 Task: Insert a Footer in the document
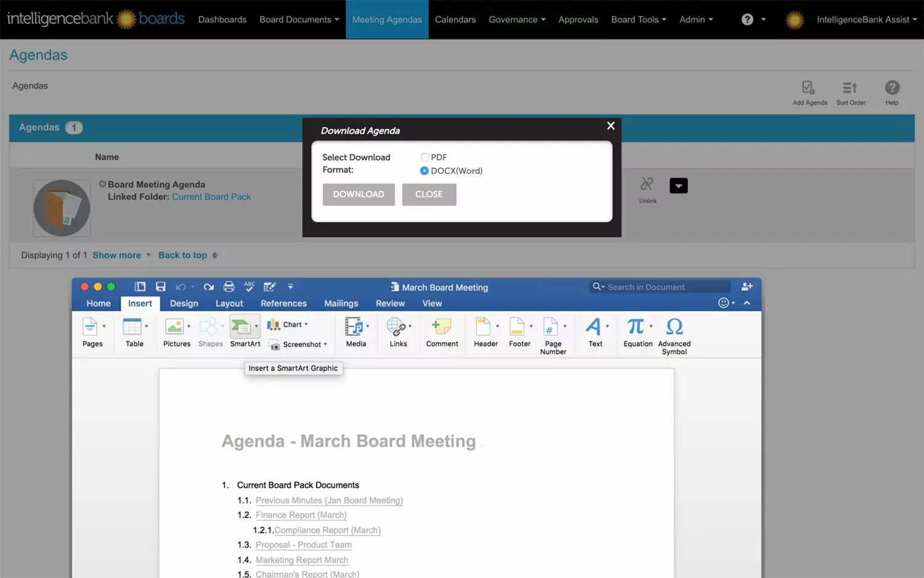click(520, 333)
